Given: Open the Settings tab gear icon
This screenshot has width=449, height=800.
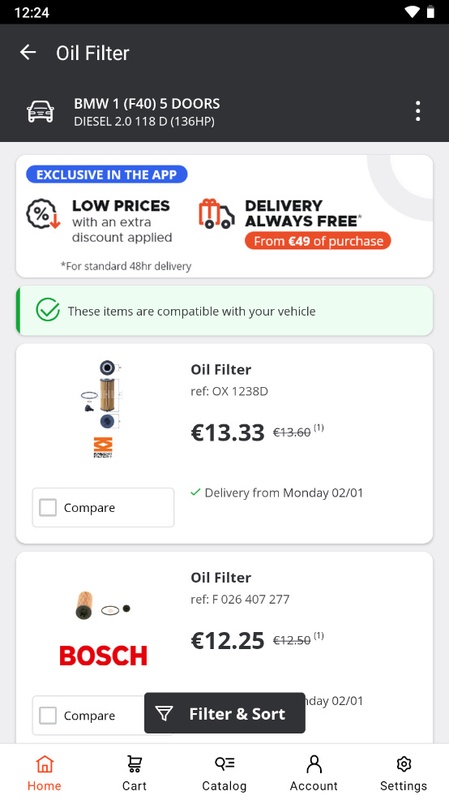Looking at the screenshot, I should click(x=404, y=764).
